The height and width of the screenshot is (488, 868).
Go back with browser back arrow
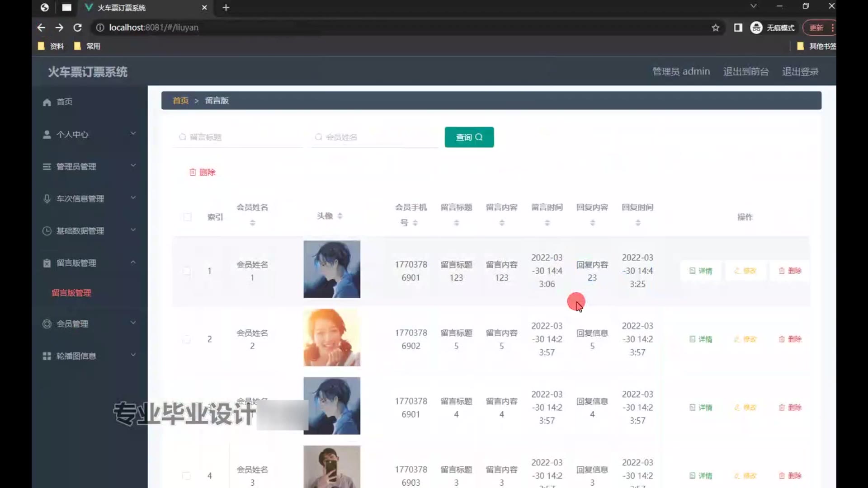pos(41,28)
